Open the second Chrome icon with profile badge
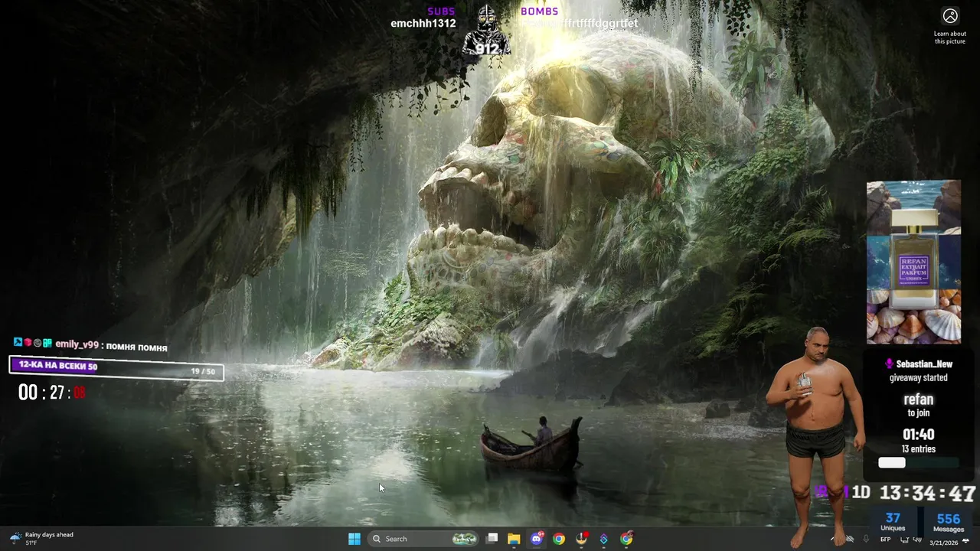The height and width of the screenshot is (551, 980). click(627, 539)
